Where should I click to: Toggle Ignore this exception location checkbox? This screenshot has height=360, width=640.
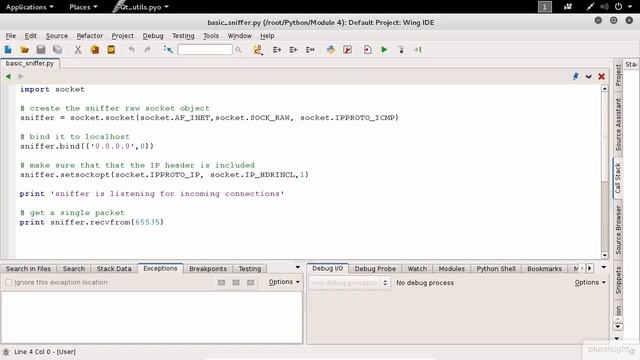click(9, 282)
